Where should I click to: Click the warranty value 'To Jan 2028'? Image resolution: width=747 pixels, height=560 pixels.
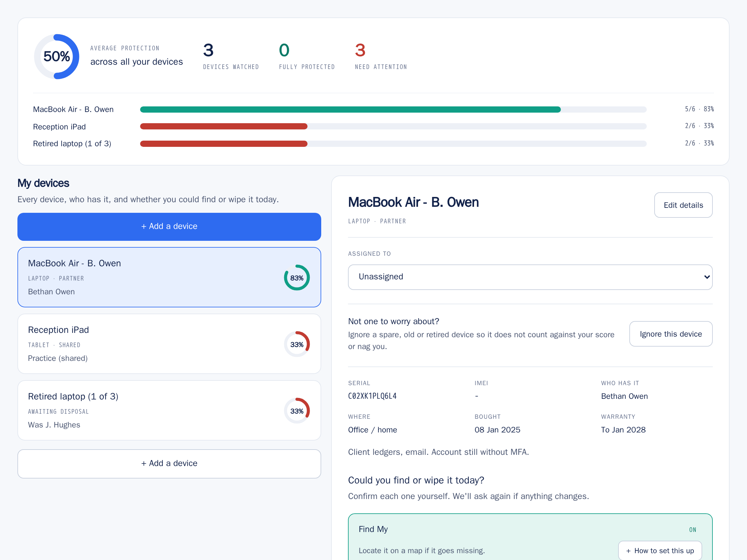(623, 430)
